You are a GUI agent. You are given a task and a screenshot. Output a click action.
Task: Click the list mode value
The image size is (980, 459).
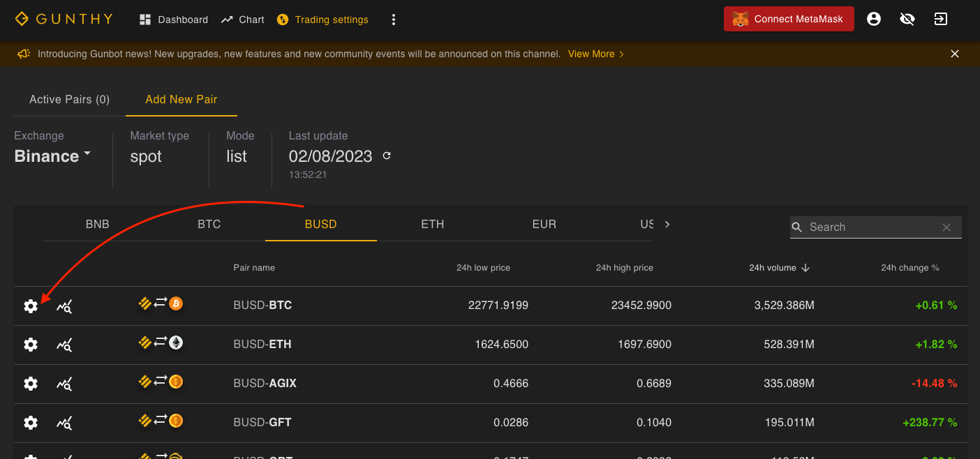(x=237, y=156)
